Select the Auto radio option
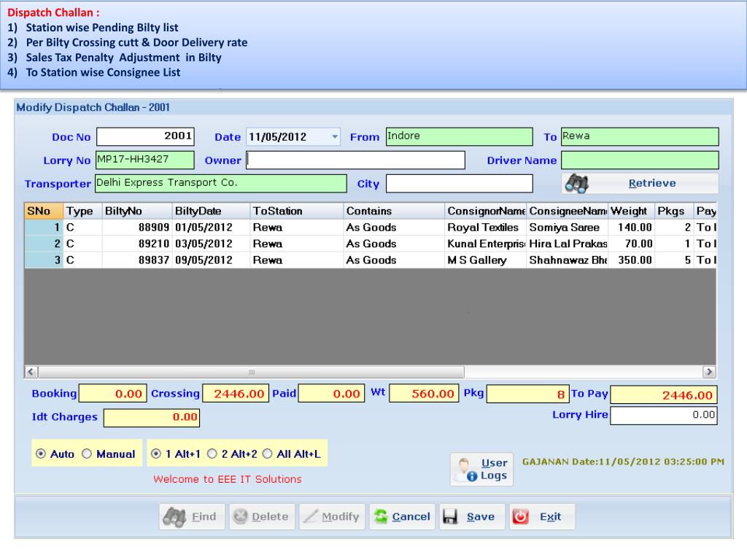 point(41,454)
